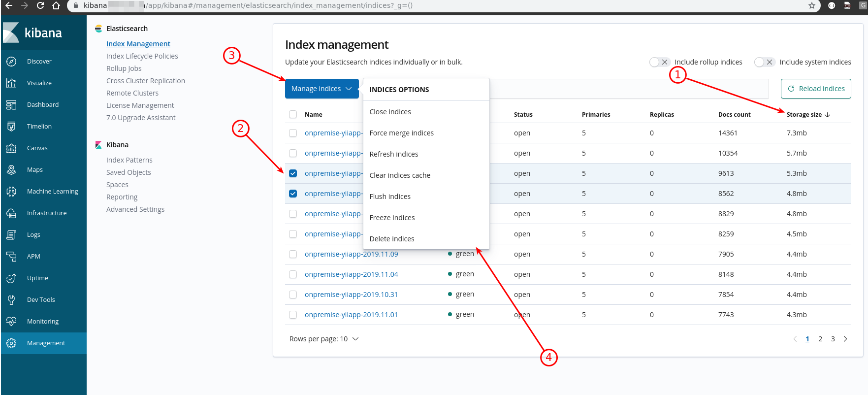This screenshot has width=868, height=395.
Task: Click Reload indices button
Action: [816, 89]
